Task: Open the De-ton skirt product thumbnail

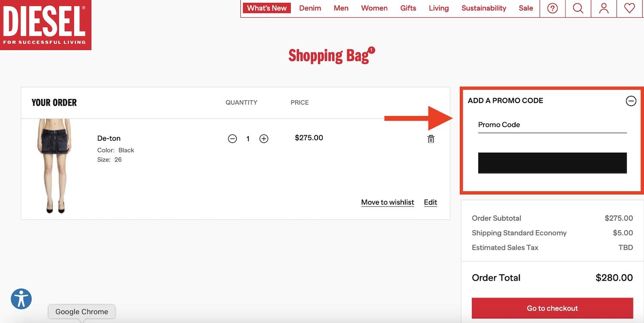Action: [55, 166]
